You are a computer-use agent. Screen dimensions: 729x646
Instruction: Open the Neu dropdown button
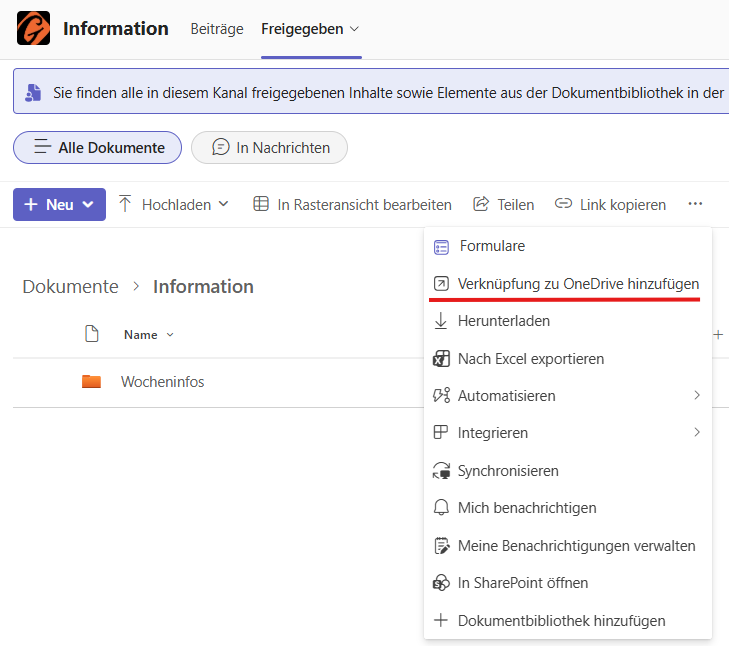pos(59,204)
